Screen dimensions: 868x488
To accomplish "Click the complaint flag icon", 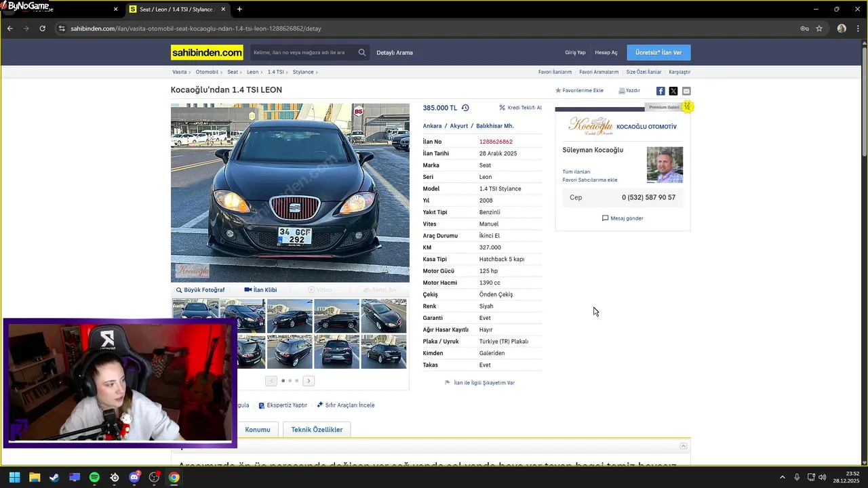I will click(x=448, y=383).
